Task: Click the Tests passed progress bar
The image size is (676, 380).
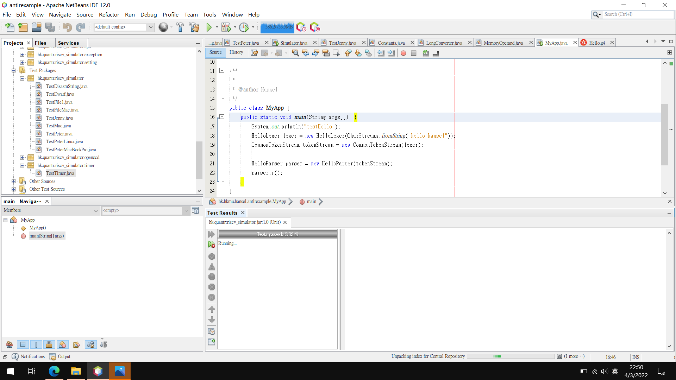Action: pos(278,234)
